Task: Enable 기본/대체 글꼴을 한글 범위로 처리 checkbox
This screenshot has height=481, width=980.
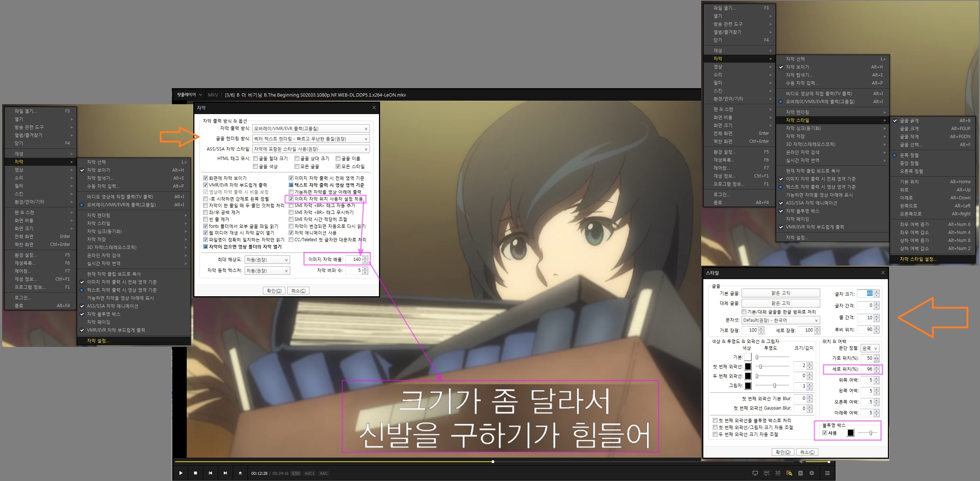Action: point(744,312)
